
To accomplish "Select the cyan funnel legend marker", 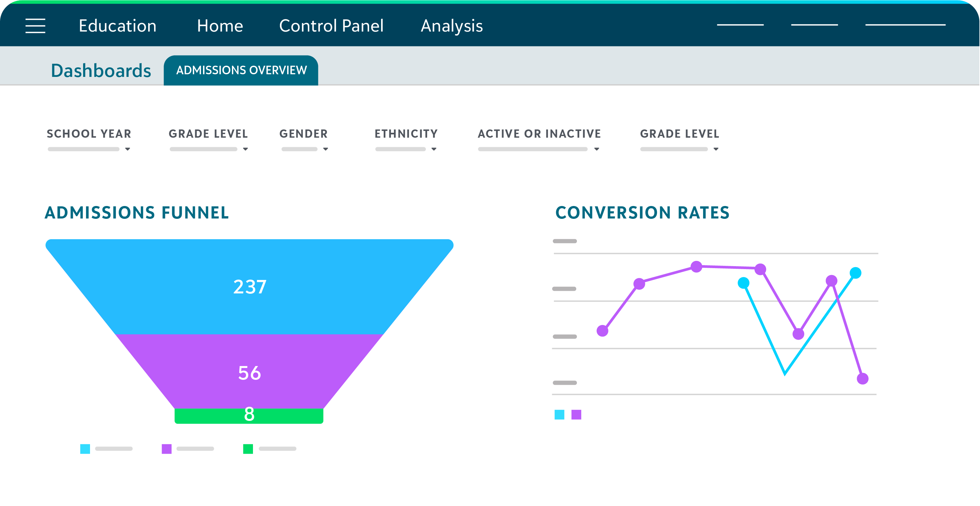I will click(86, 449).
